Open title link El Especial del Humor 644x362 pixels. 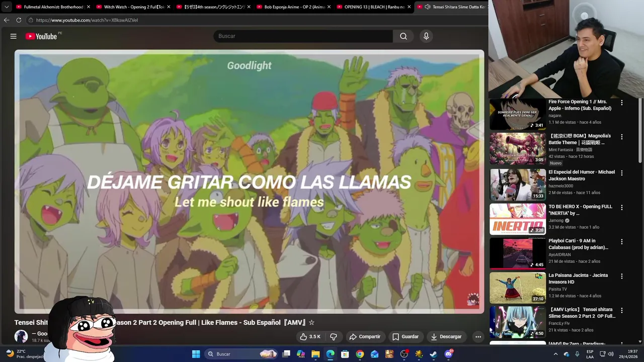point(582,175)
